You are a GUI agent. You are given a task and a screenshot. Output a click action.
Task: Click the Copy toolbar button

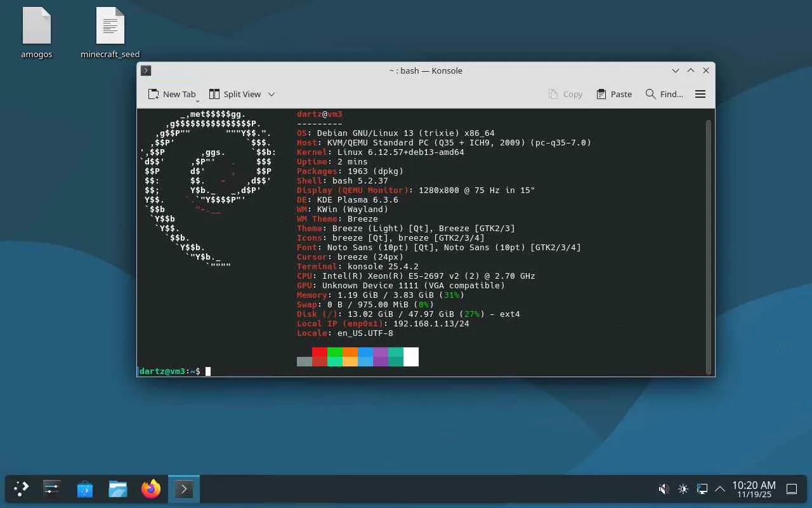(x=565, y=94)
